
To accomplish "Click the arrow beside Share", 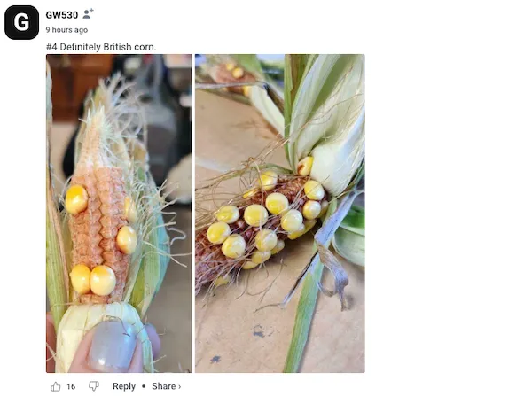I will point(179,386).
